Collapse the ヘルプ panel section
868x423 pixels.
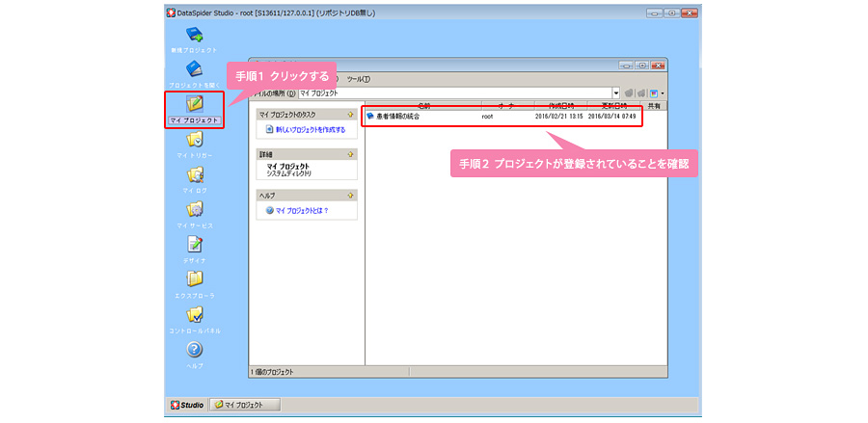[351, 196]
